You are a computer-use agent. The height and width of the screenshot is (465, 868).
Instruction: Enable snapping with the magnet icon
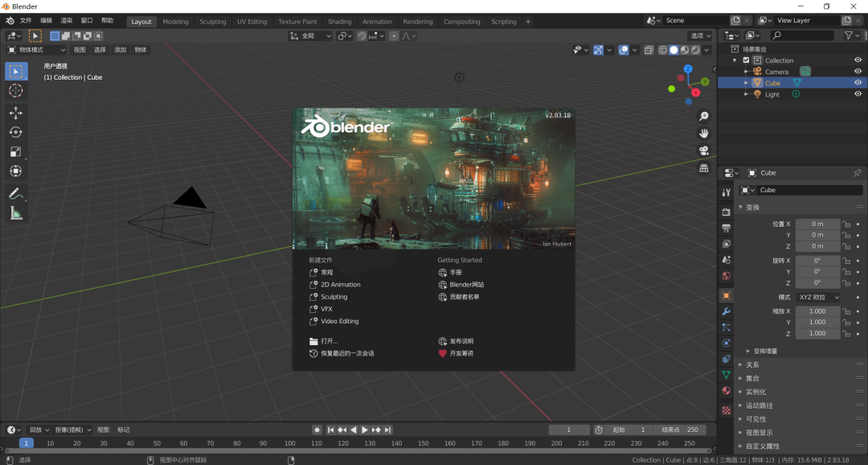pyautogui.click(x=361, y=35)
